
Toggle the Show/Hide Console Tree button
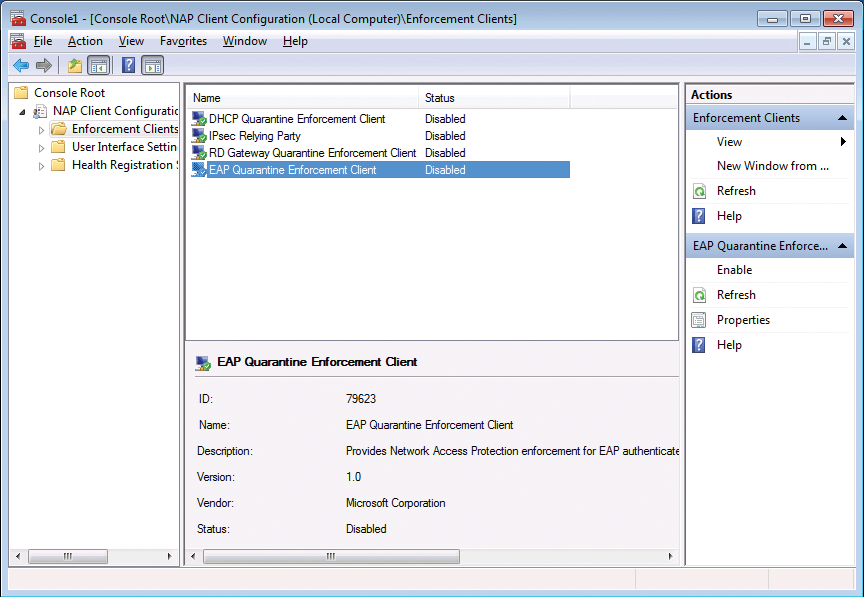pyautogui.click(x=99, y=66)
